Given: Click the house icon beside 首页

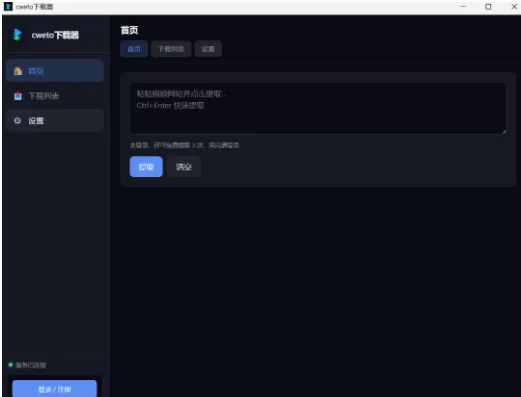Looking at the screenshot, I should [x=18, y=71].
